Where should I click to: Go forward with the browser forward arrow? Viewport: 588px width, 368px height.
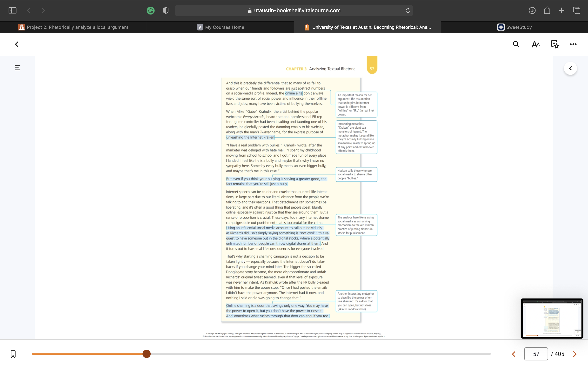(x=43, y=10)
